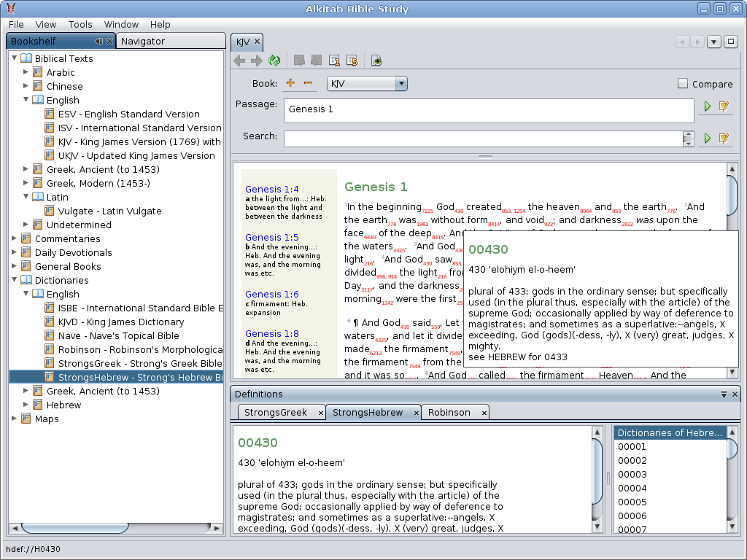Enable the Compare checkbox
Image resolution: width=747 pixels, height=560 pixels.
(683, 84)
